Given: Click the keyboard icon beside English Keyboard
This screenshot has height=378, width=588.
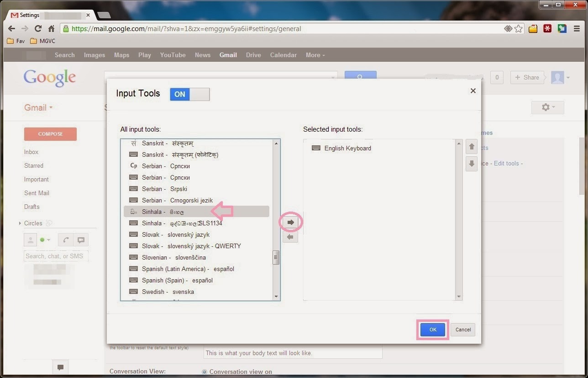Looking at the screenshot, I should click(315, 148).
